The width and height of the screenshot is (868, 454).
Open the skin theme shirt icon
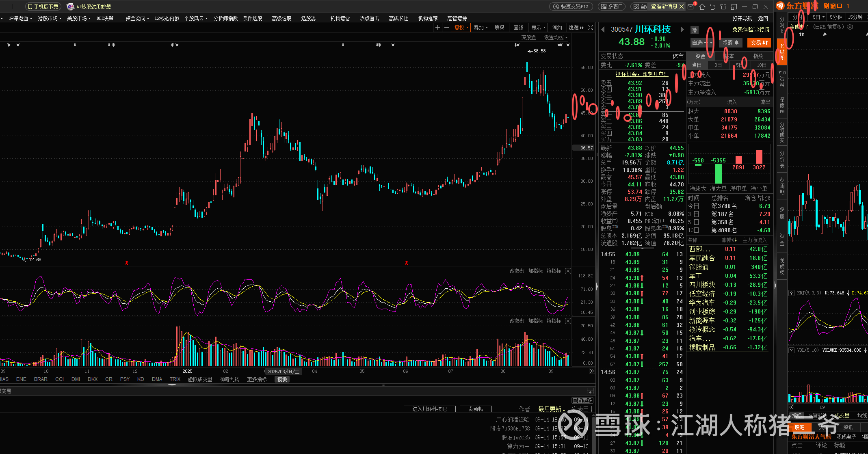pyautogui.click(x=723, y=7)
